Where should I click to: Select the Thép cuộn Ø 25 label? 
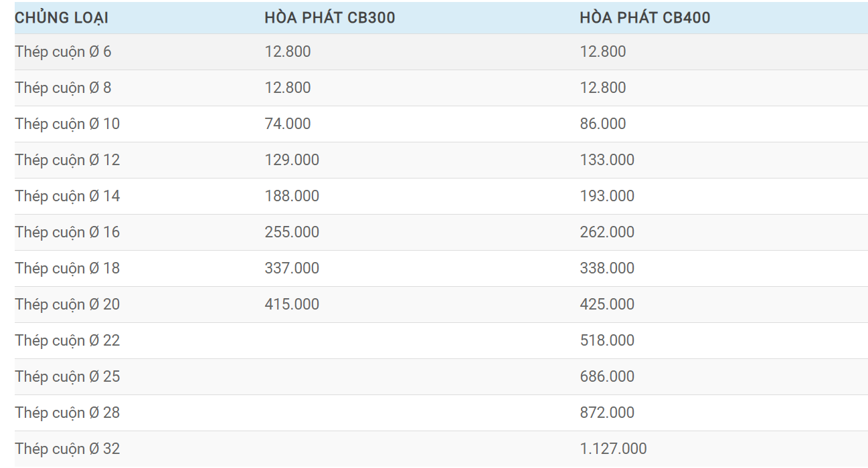click(x=68, y=377)
